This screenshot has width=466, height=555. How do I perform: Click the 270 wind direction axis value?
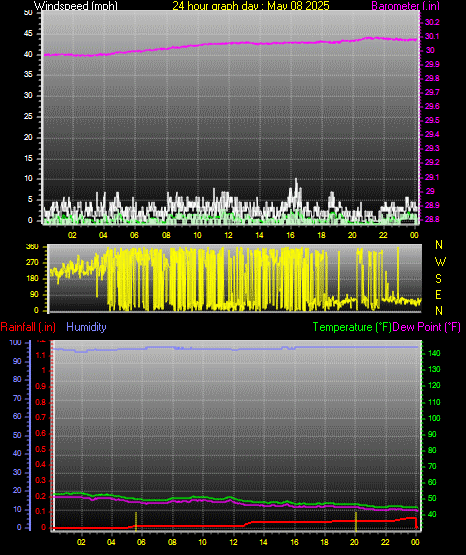[32, 263]
